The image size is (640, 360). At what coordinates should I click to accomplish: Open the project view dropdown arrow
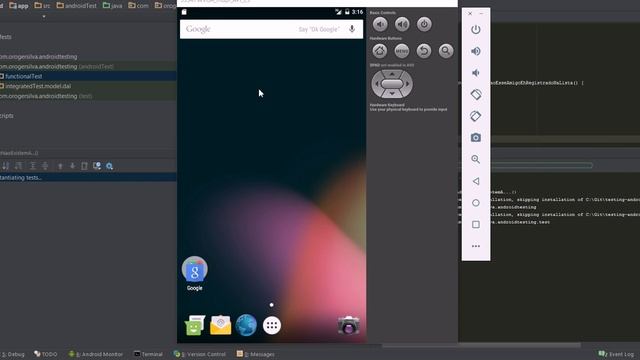pyautogui.click(x=44, y=17)
